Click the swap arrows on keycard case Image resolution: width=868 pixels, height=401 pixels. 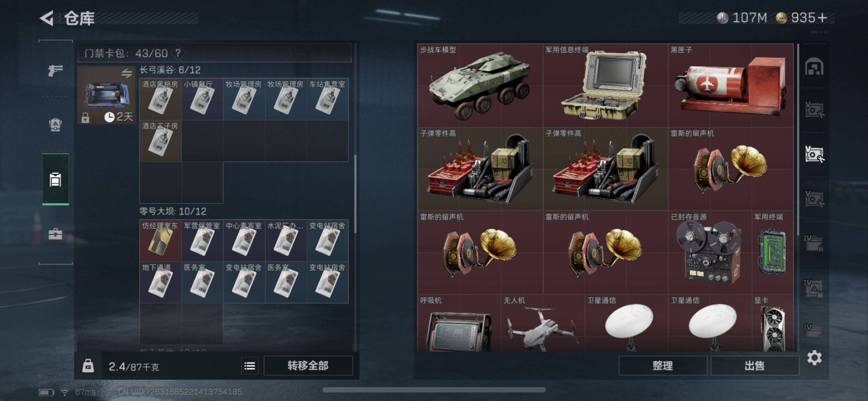tap(126, 73)
